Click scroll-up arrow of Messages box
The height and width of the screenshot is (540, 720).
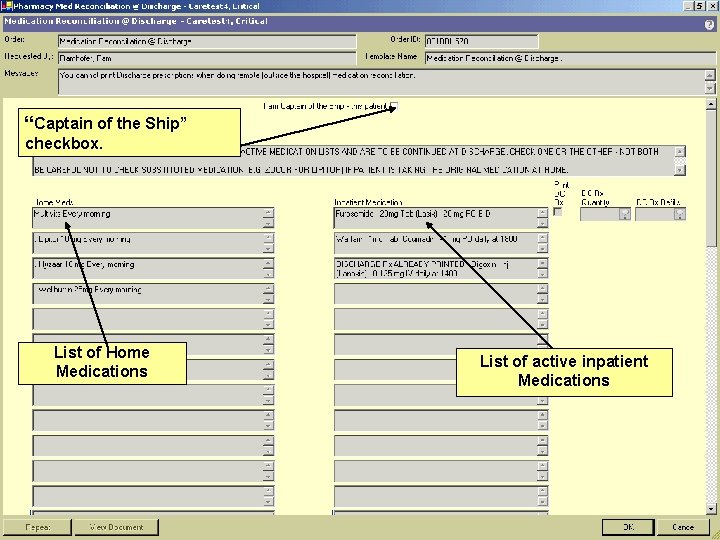pyautogui.click(x=710, y=75)
